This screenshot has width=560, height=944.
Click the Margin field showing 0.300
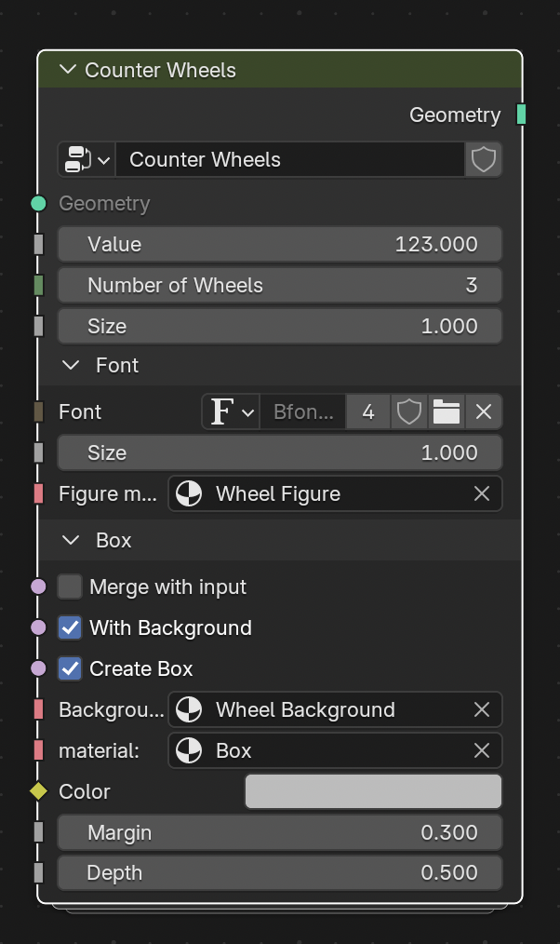tap(280, 832)
